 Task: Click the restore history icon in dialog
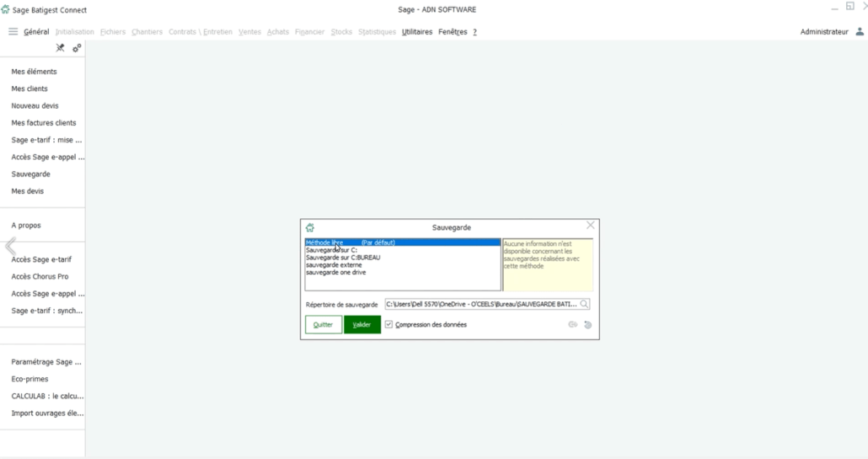point(588,324)
